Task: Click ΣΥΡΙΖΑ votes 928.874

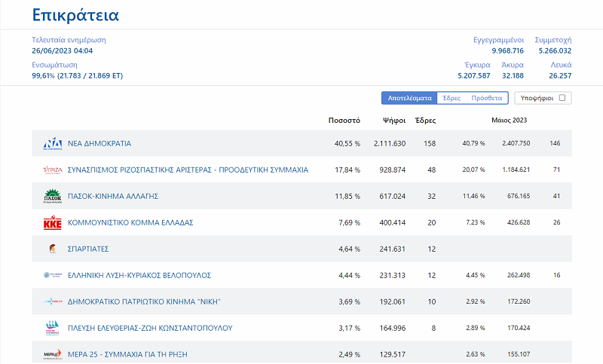Action: point(392,170)
